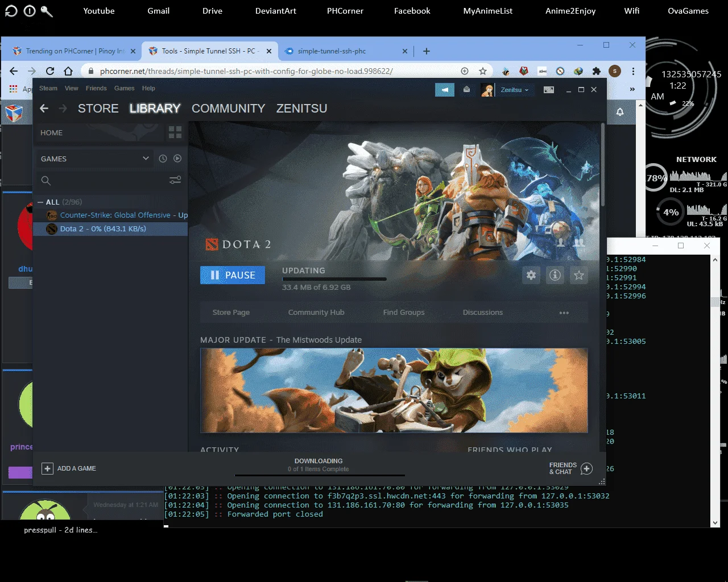The width and height of the screenshot is (728, 582).
Task: Click the Zenitsu profile avatar
Action: pyautogui.click(x=487, y=90)
